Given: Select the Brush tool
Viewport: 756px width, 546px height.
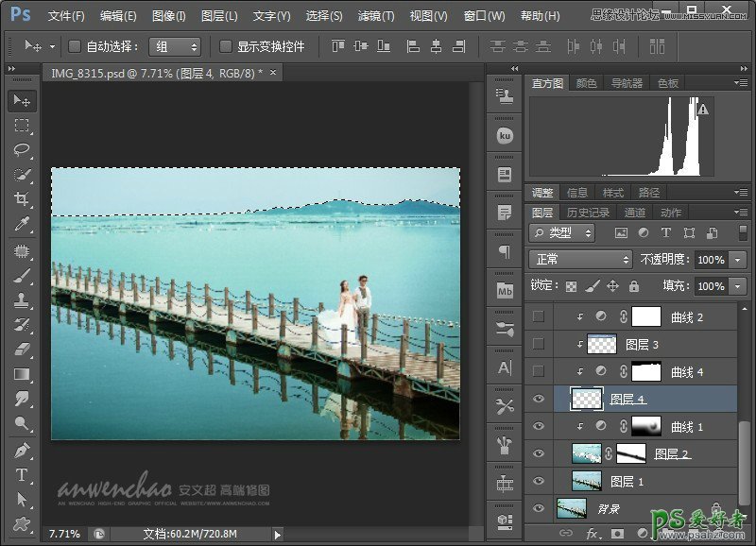Looking at the screenshot, I should pyautogui.click(x=22, y=276).
